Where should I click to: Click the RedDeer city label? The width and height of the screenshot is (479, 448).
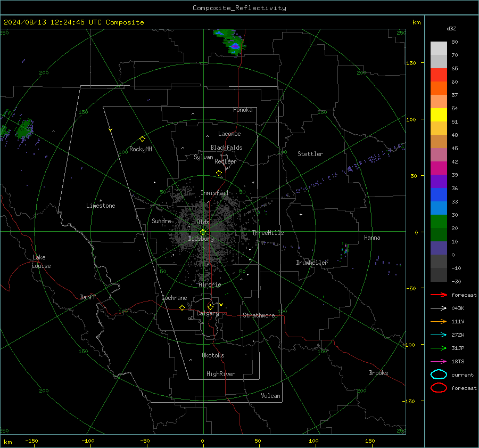coord(226,161)
